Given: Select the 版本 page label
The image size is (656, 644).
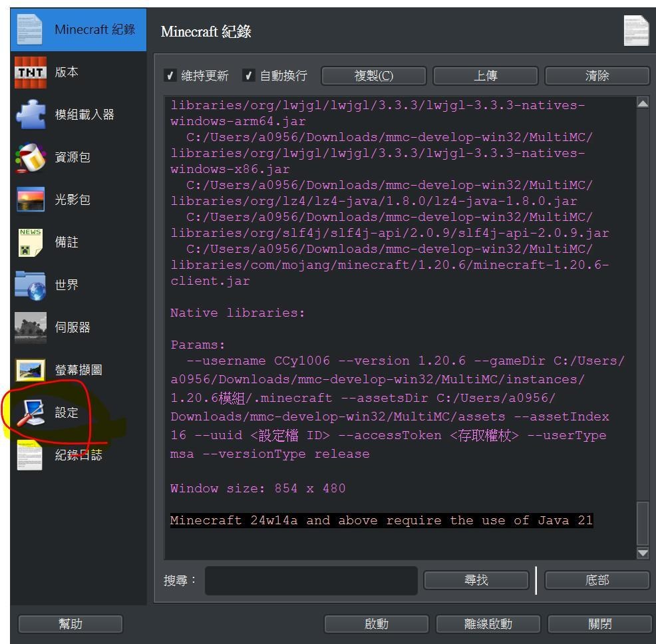Looking at the screenshot, I should click(67, 72).
